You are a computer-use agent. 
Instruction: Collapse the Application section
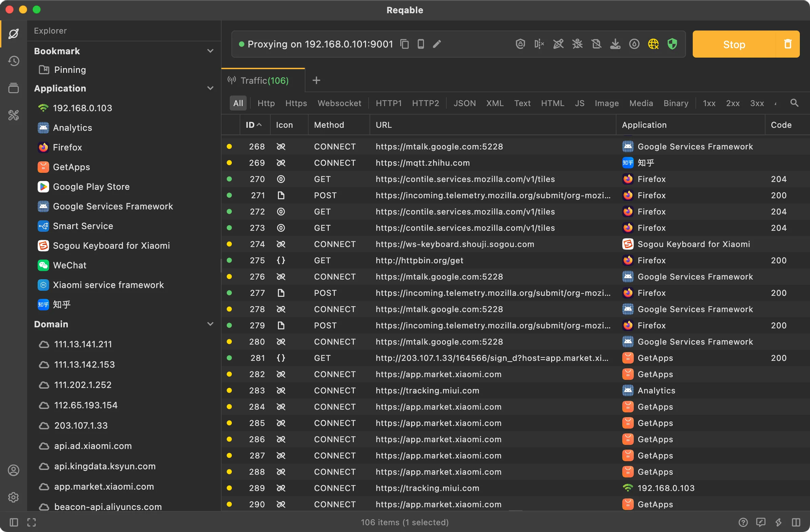(210, 88)
